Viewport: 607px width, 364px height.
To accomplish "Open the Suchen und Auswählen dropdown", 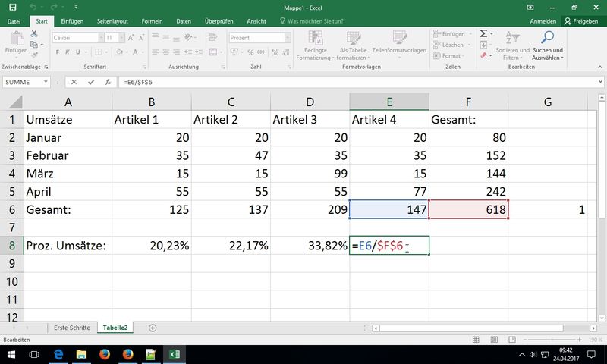I will click(547, 46).
